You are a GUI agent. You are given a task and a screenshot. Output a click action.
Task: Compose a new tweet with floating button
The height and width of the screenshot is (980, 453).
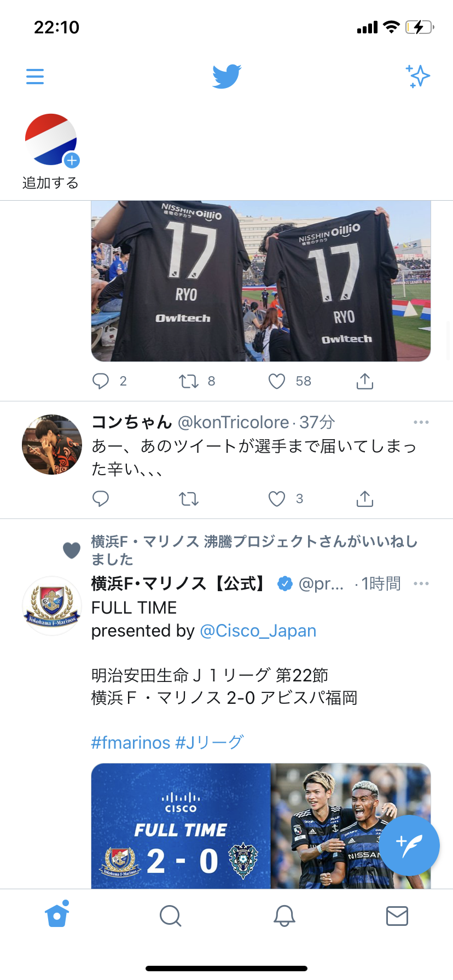pyautogui.click(x=409, y=845)
